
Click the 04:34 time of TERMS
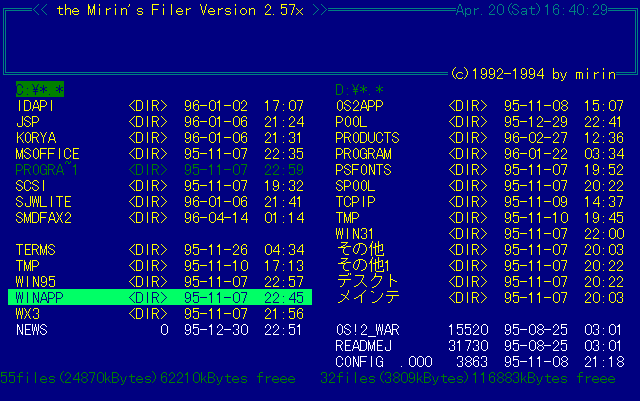tap(284, 250)
